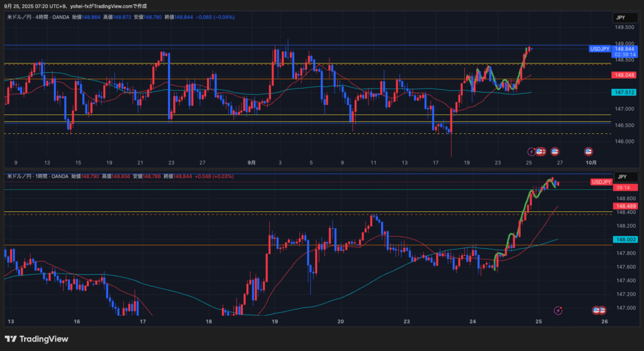Open the JPY currency selector on the 4-hour chart
The image size is (644, 351).
click(622, 18)
